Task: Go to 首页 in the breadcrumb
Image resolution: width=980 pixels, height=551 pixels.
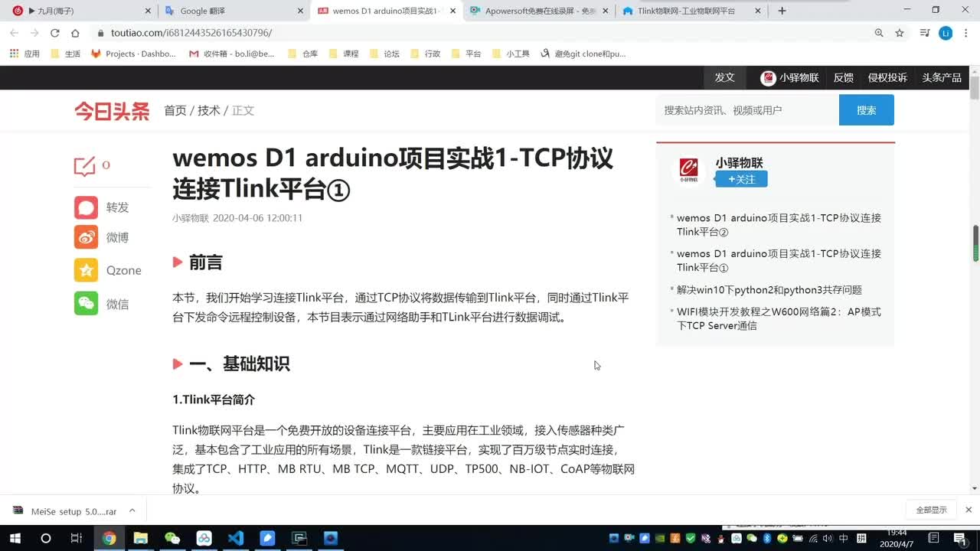Action: [175, 110]
